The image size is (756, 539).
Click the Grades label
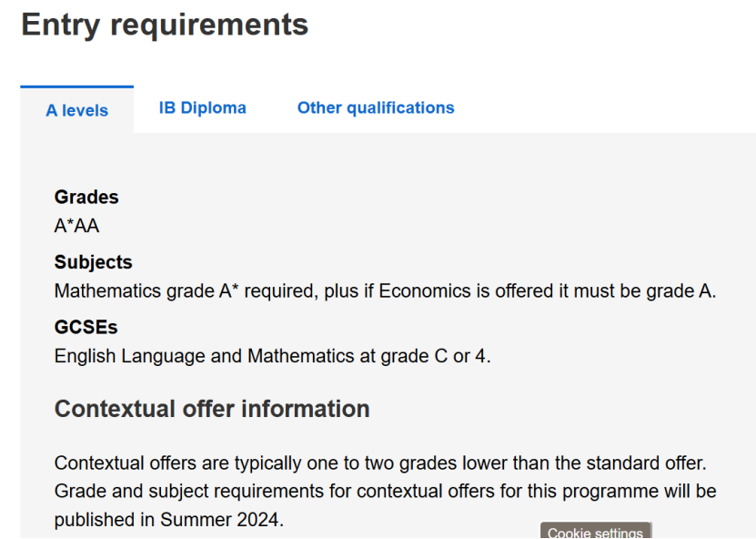tap(86, 197)
